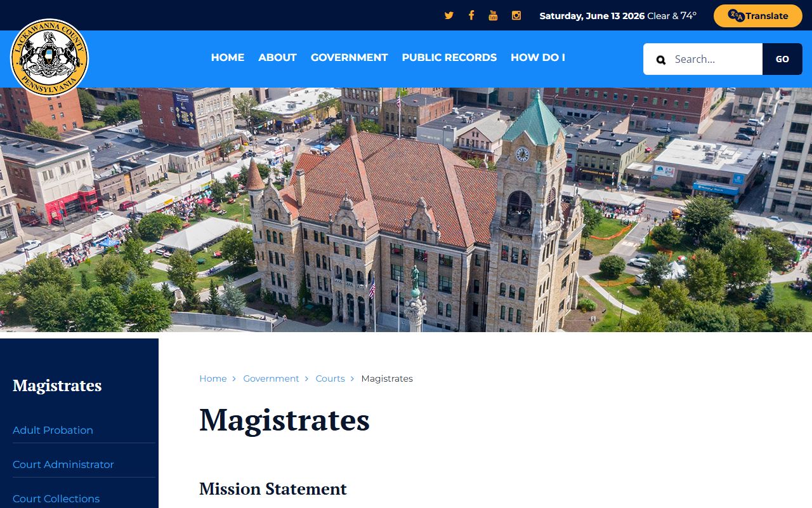Open Court Administrator sidebar link
Screen dimensions: 812x508
click(x=63, y=464)
